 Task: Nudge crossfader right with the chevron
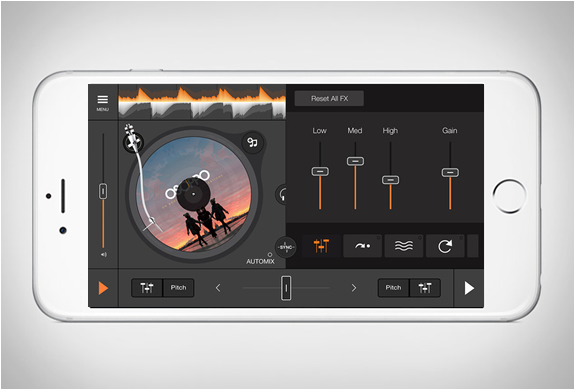(x=354, y=288)
